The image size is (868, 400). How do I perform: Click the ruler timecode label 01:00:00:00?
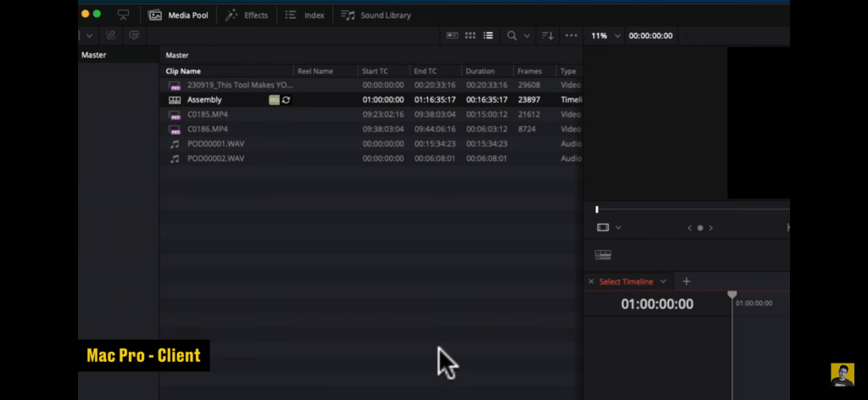click(x=754, y=303)
